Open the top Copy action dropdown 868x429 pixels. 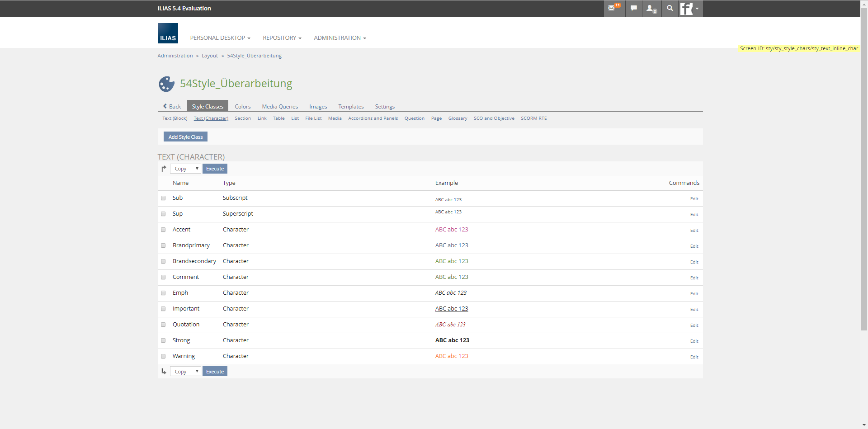[x=185, y=169]
